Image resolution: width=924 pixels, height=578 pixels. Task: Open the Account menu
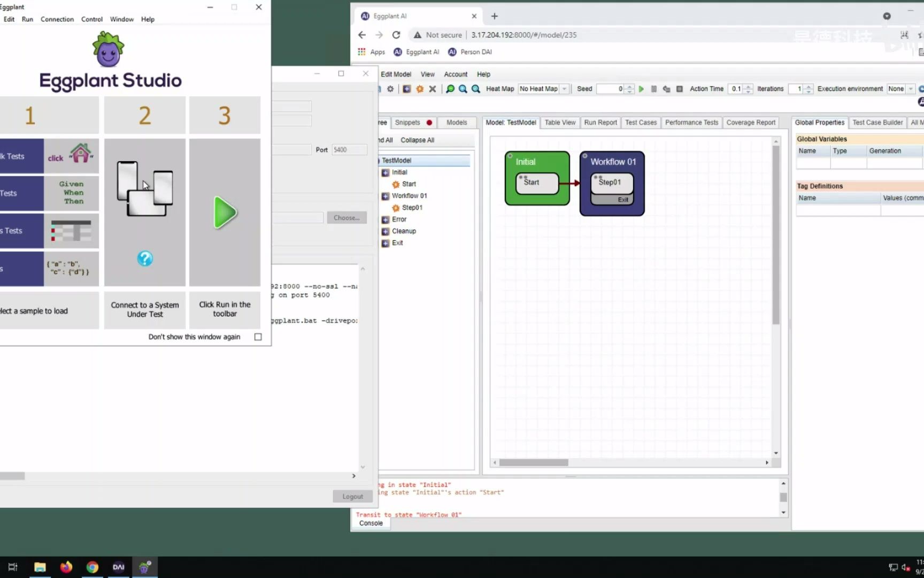[456, 74]
